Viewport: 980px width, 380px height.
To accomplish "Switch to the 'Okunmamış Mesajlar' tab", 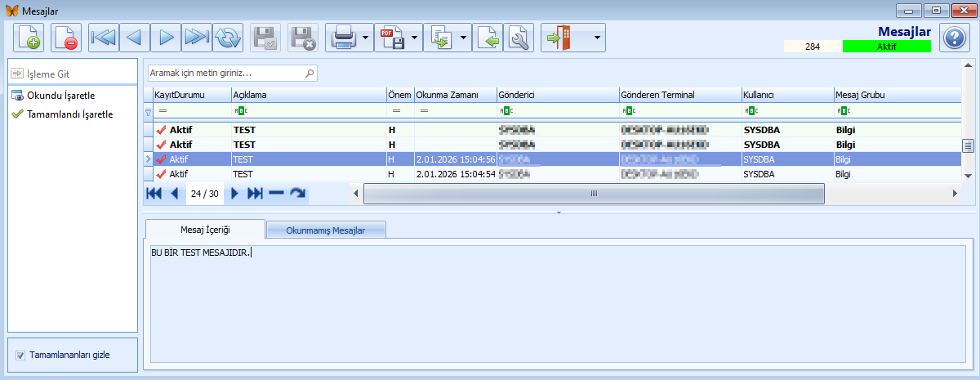I will pyautogui.click(x=326, y=230).
